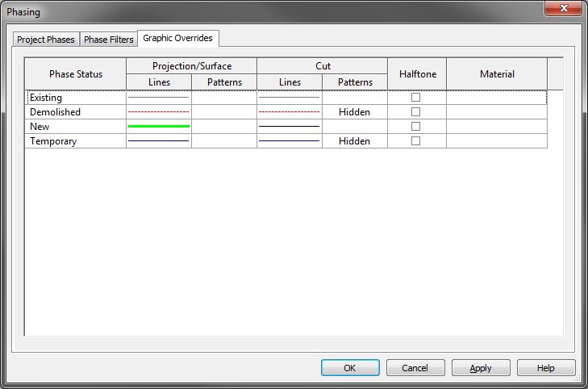
Task: Click surface pattern cell for Temporary
Action: [x=224, y=141]
